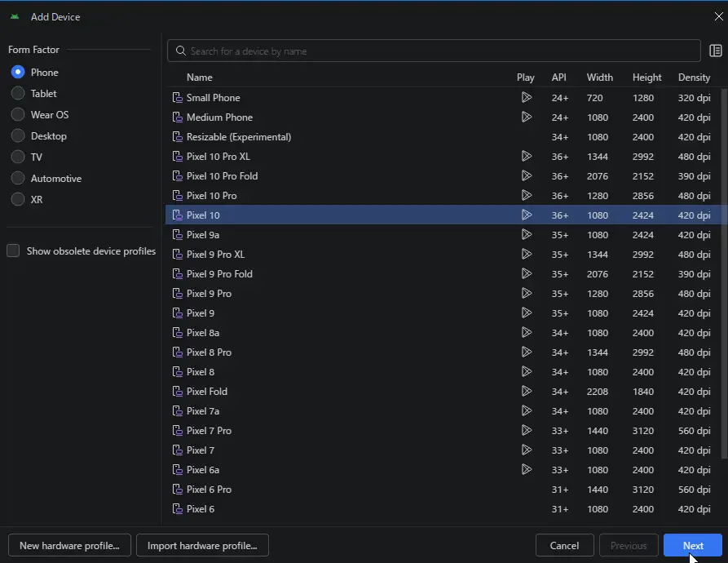Screen dimensions: 728x563
Task: Click the Play Store icon in Pixel 10 Pro row
Action: (526, 195)
